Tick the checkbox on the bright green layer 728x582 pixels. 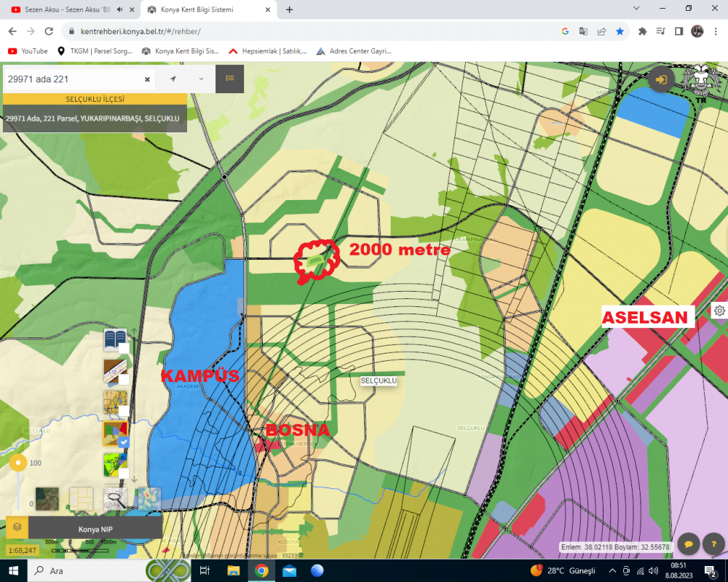click(x=124, y=474)
